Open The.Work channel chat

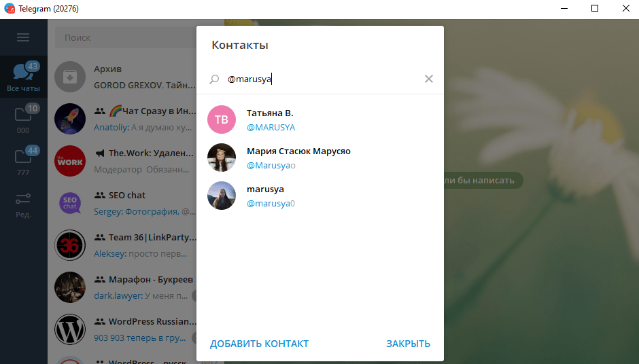pyautogui.click(x=122, y=161)
